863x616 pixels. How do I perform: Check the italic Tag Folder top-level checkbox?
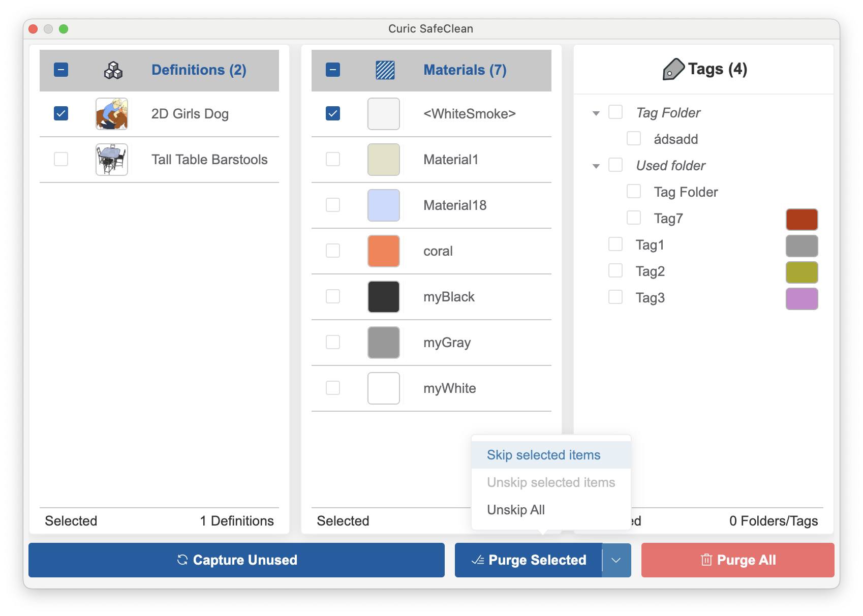615,112
